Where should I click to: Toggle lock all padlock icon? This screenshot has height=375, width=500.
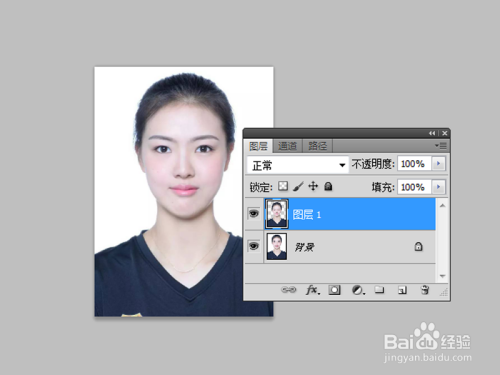pyautogui.click(x=328, y=186)
